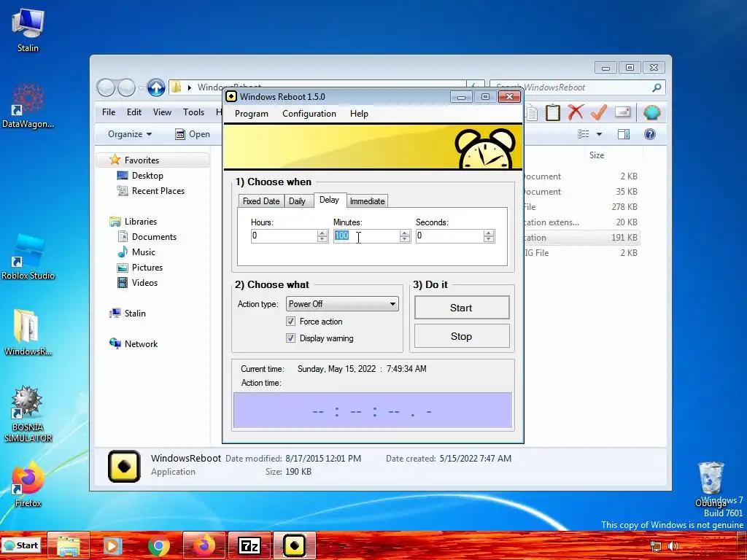This screenshot has height=560, width=747.
Task: Select the Roblox Studio desktop icon
Action: (x=28, y=257)
